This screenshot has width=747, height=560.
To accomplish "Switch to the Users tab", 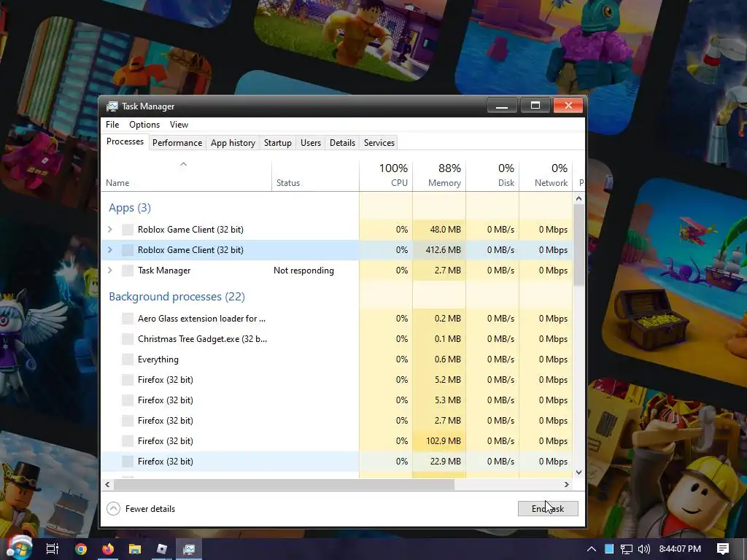I will pyautogui.click(x=311, y=143).
